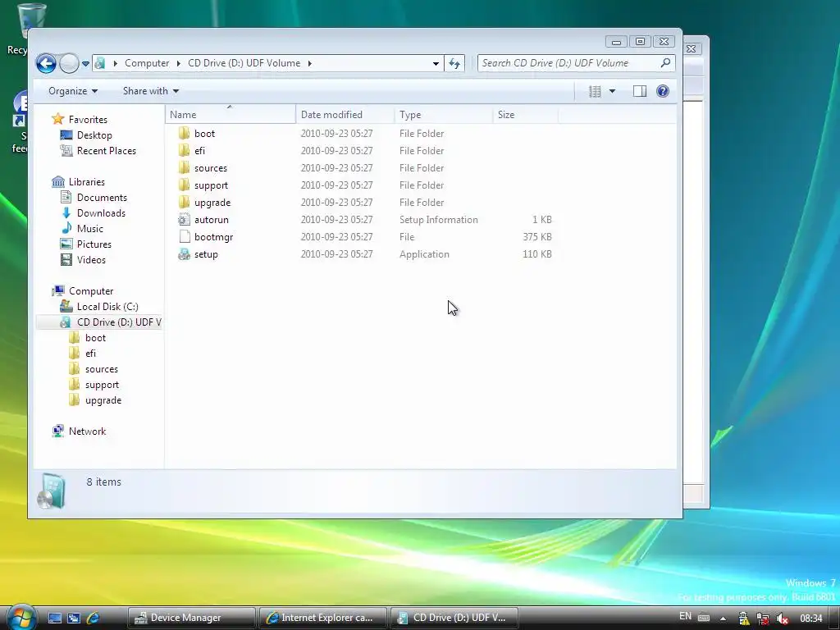840x630 pixels.
Task: Open the support folder in the navigation tree
Action: (102, 385)
